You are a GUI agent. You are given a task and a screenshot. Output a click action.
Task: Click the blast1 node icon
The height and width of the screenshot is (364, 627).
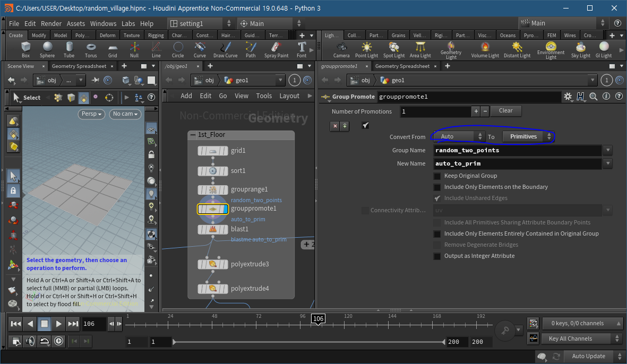213,229
